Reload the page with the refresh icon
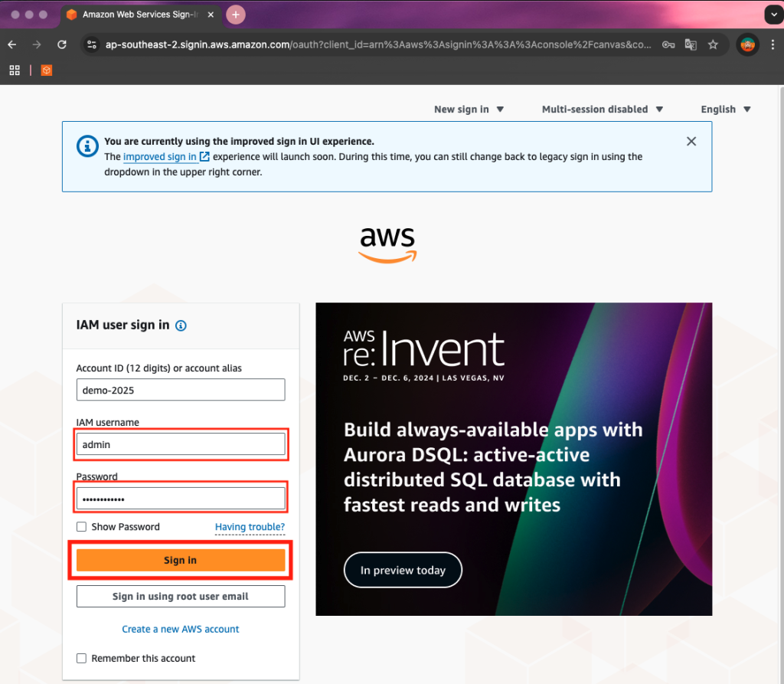Viewport: 784px width, 684px height. tap(62, 44)
